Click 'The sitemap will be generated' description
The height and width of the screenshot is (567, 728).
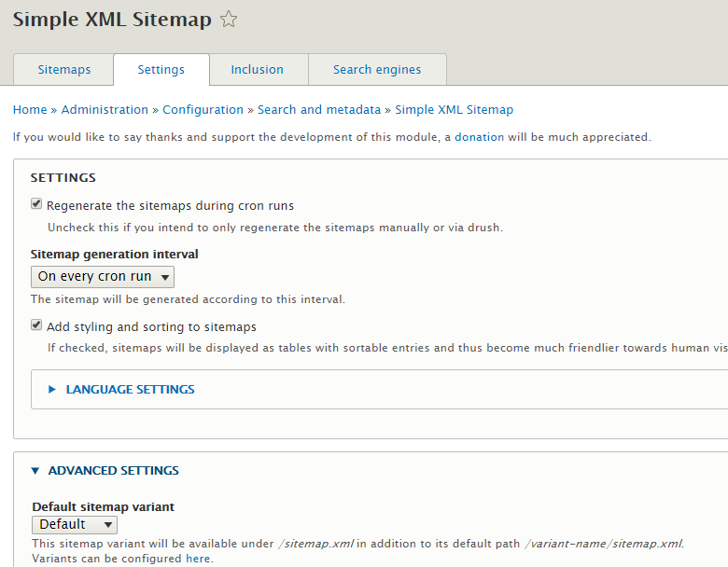(188, 299)
